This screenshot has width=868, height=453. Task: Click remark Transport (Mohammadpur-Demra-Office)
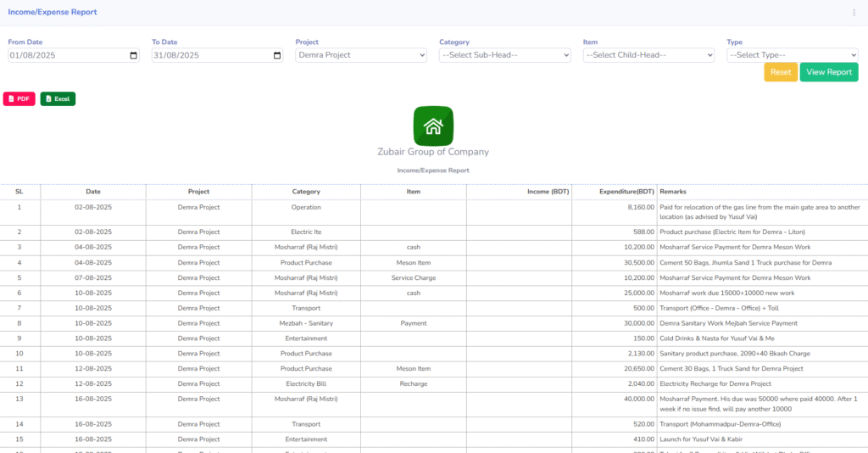point(721,424)
